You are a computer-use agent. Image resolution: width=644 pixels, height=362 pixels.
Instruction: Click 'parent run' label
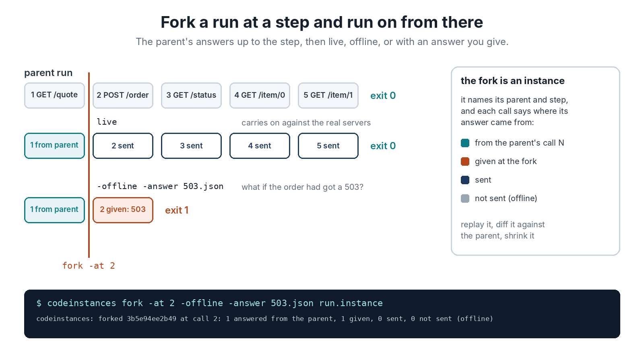click(x=48, y=73)
